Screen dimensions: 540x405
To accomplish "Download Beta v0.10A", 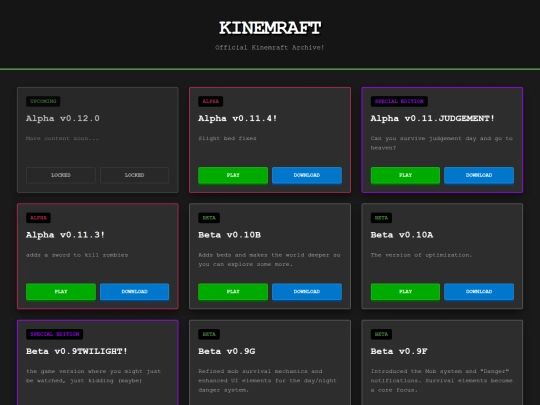I will click(479, 292).
